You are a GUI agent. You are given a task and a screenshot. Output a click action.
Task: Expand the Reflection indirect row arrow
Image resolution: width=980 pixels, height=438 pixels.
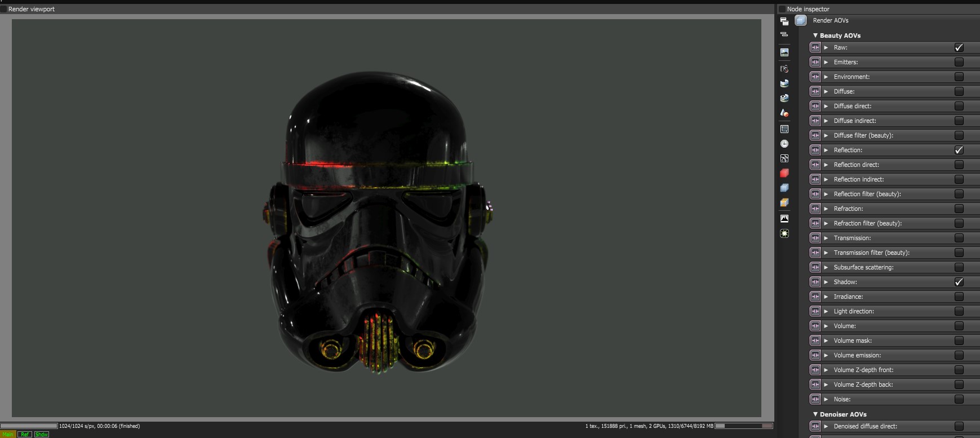(x=826, y=179)
